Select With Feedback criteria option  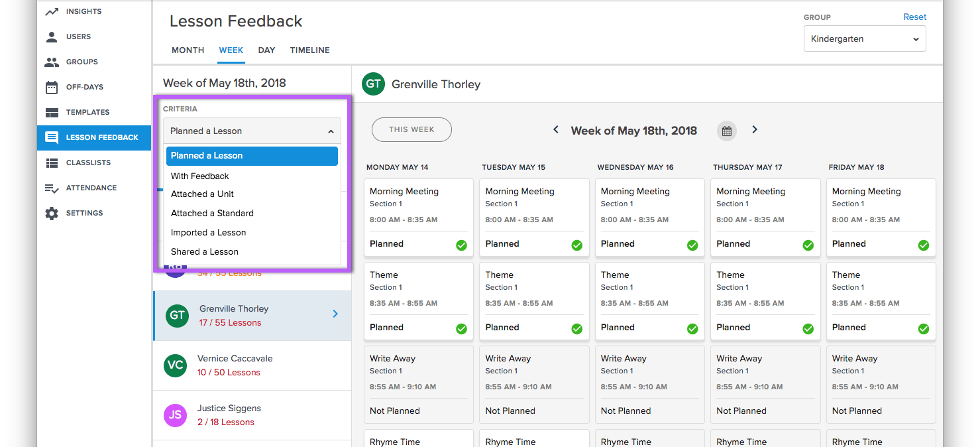coord(252,176)
